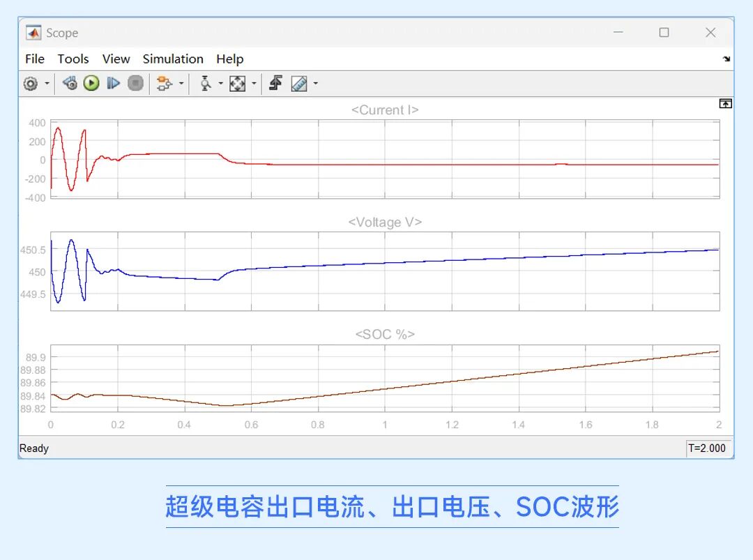
Task: Open the File menu
Action: [x=34, y=59]
